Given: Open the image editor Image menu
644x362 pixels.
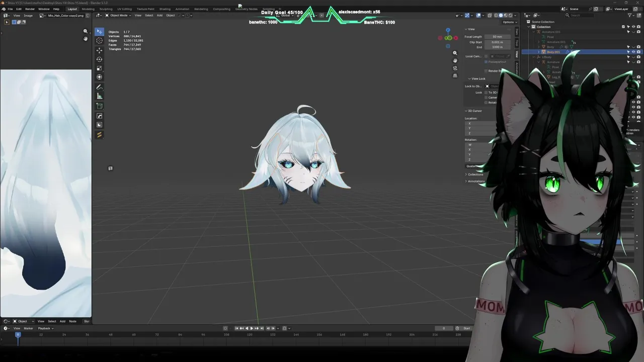Looking at the screenshot, I should click(x=28, y=16).
